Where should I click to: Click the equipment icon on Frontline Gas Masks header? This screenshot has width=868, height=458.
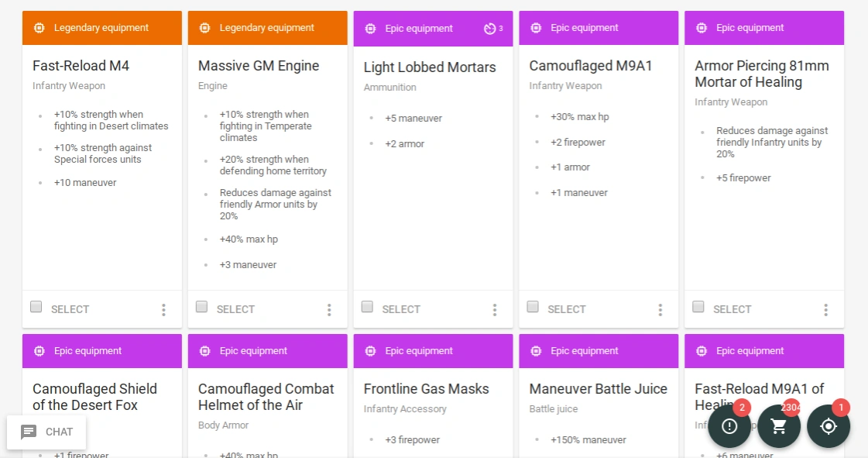click(x=370, y=351)
